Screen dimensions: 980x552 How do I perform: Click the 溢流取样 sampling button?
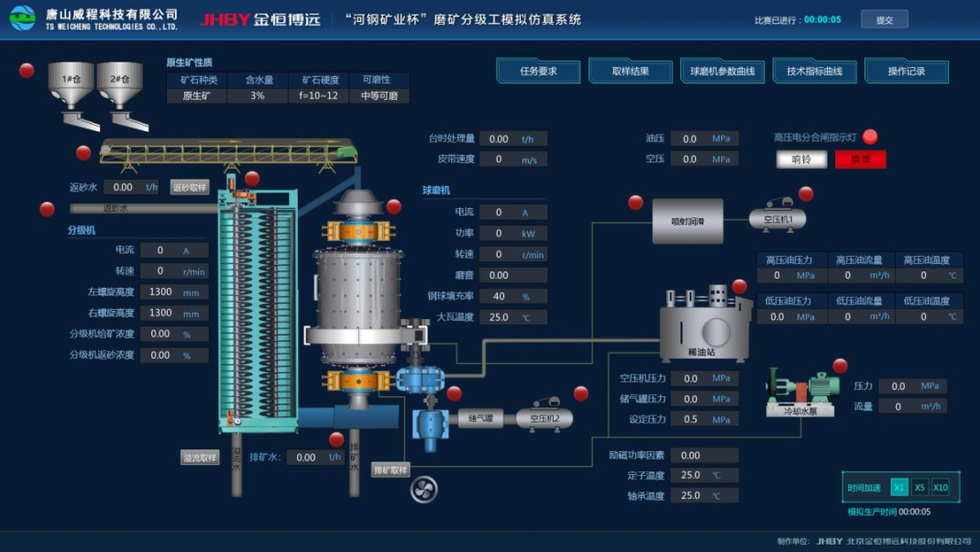point(199,456)
